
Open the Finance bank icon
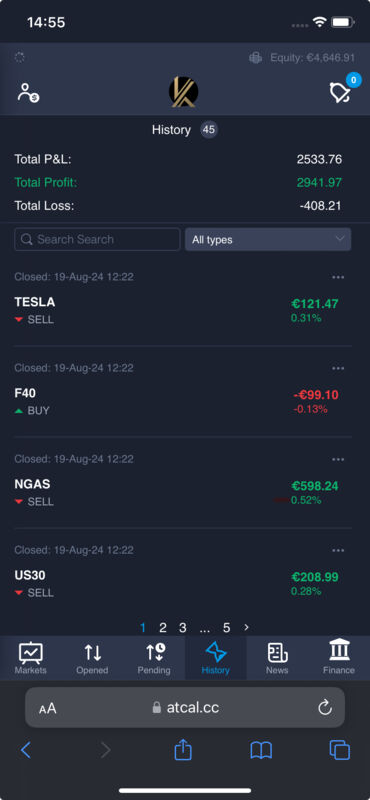pos(339,651)
